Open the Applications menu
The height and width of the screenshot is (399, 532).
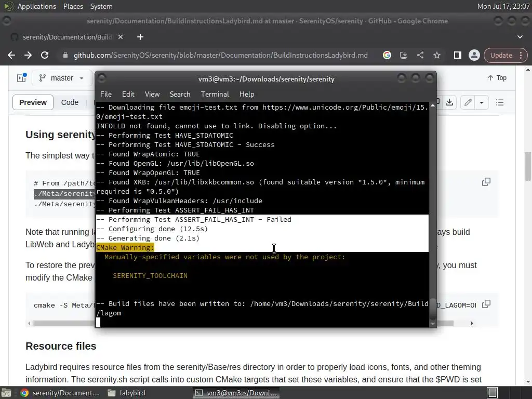(37, 6)
